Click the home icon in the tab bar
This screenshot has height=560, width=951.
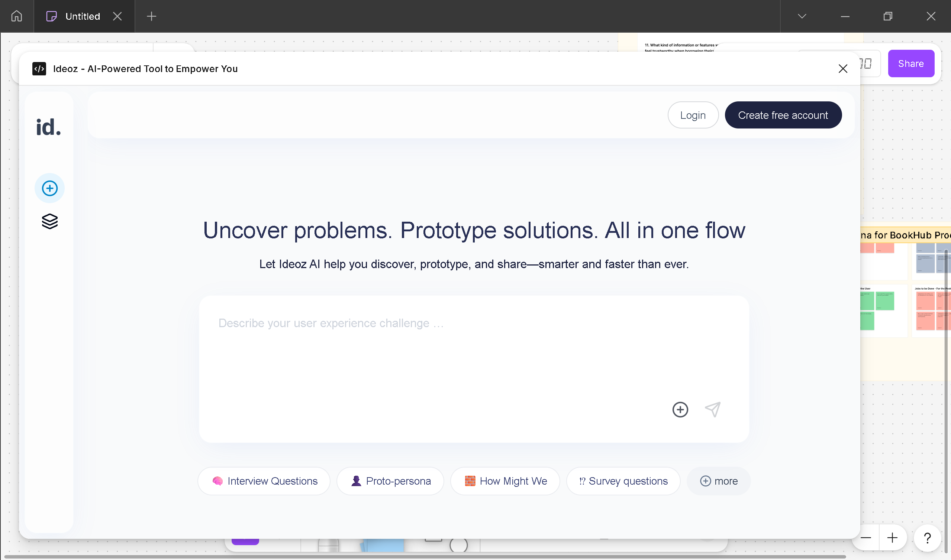click(x=17, y=16)
